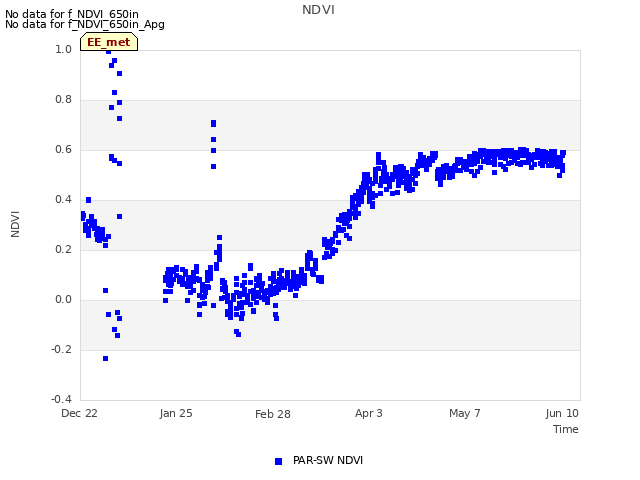Viewport: 640px width, 480px height.
Task: Click the 0.0 y-axis tick label
Action: 63,300
